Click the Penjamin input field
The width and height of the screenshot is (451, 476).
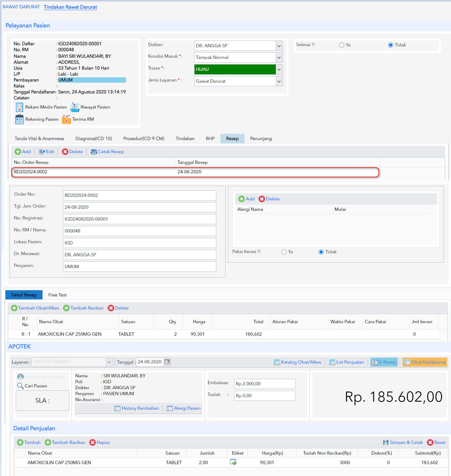(x=140, y=267)
